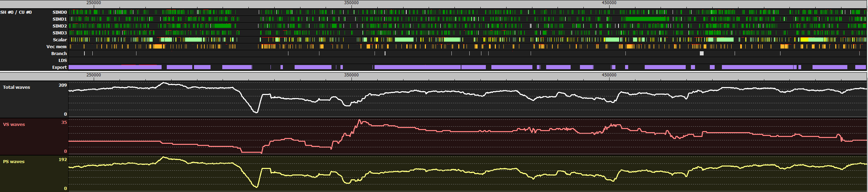868x192 pixels.
Task: Click 350000 on the upper timeline ruler
Action: pyautogui.click(x=351, y=3)
